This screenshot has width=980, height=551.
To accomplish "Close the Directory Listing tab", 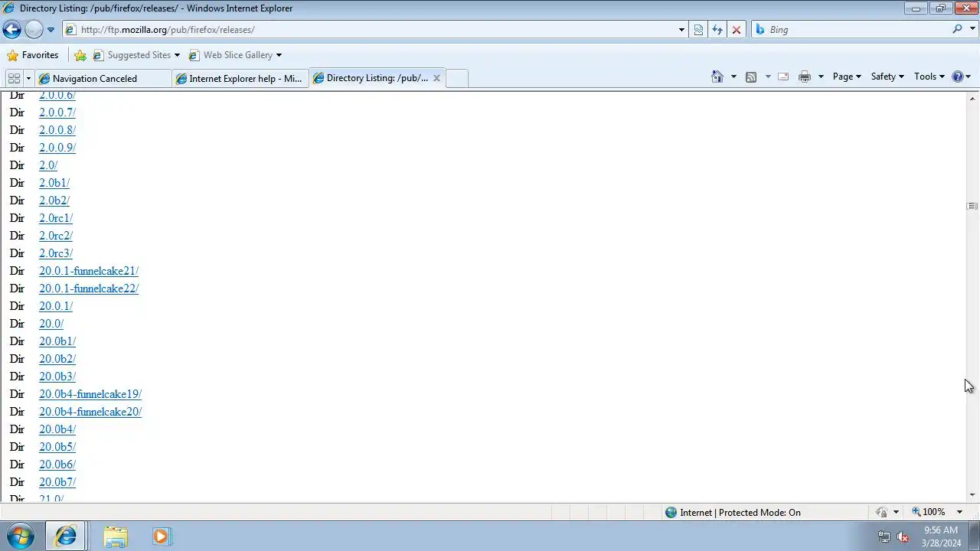I will 436,78.
